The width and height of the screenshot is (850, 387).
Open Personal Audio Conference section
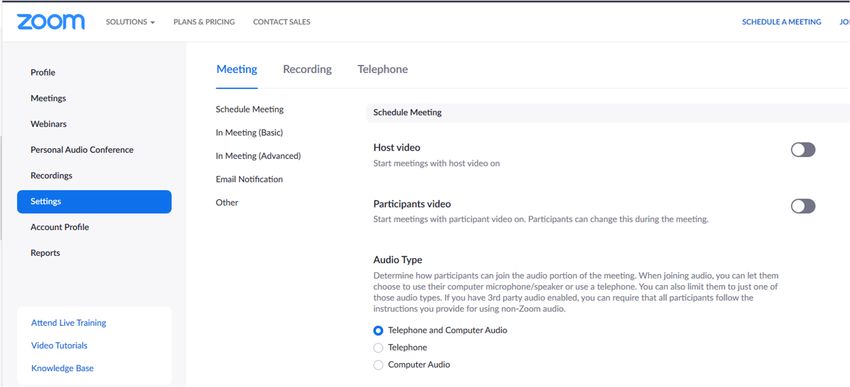[82, 150]
